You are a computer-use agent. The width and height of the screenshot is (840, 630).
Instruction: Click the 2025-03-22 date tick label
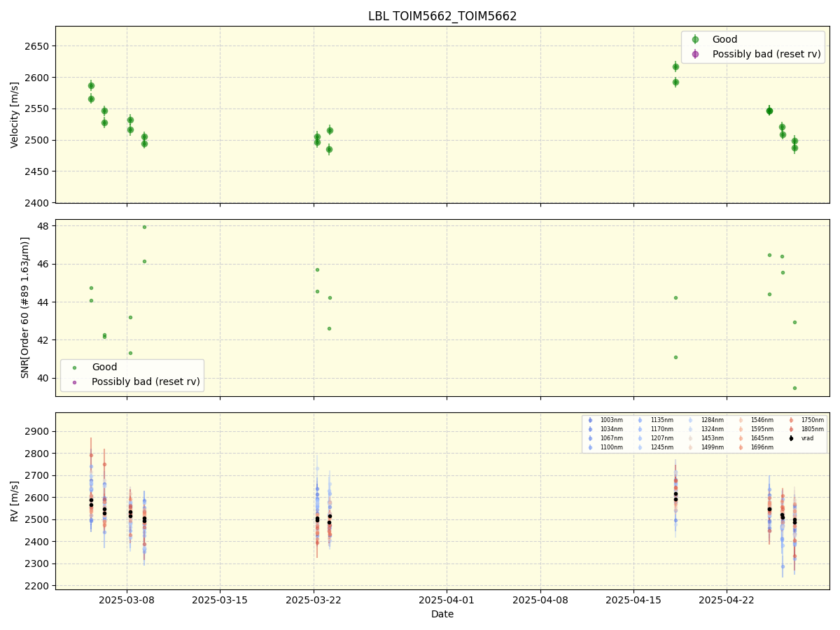click(x=314, y=600)
